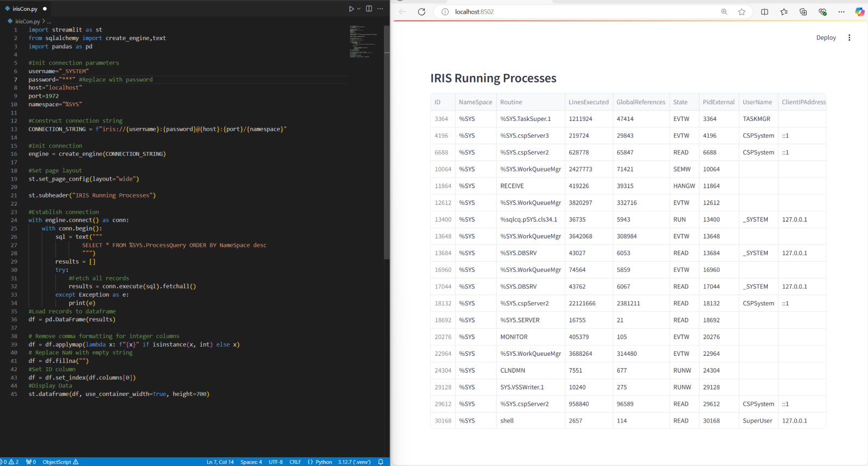Click the VS Code editor vertical scrollbar
The width and height of the screenshot is (868, 466).
pos(387,142)
